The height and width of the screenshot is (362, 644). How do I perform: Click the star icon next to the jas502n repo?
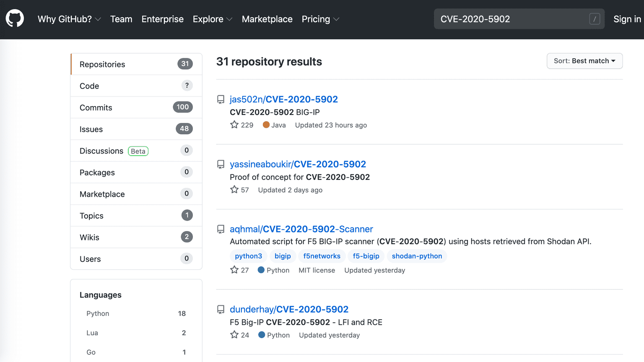234,125
